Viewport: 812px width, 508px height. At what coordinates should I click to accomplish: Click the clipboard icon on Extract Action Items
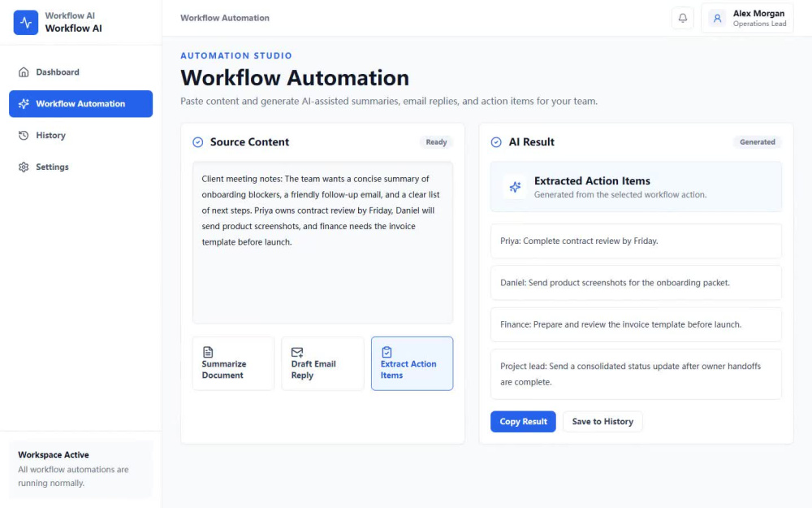point(387,352)
